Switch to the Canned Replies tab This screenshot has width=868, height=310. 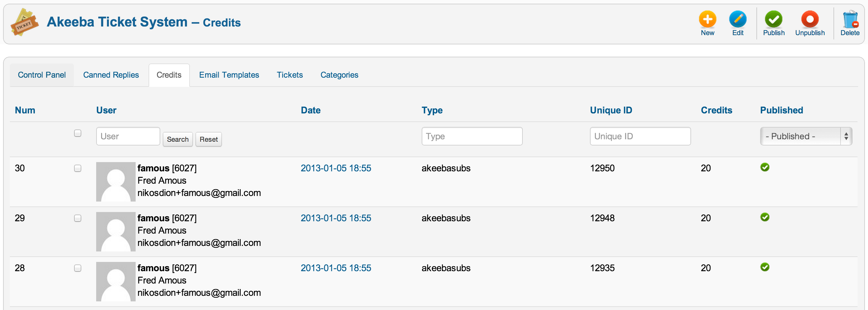111,75
